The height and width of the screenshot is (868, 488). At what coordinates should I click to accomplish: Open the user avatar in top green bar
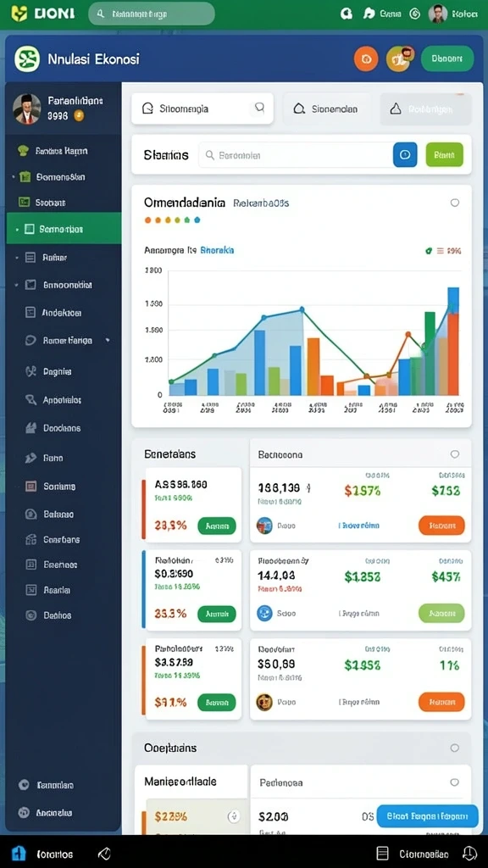pyautogui.click(x=438, y=14)
